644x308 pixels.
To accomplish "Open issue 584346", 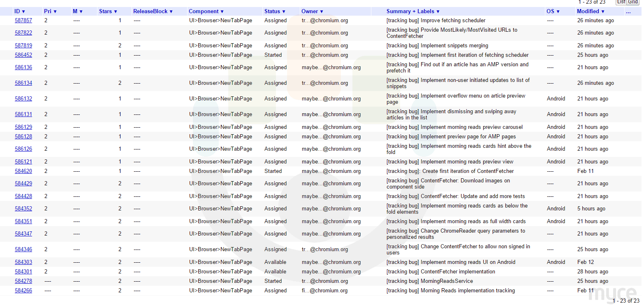I will pos(23,250).
